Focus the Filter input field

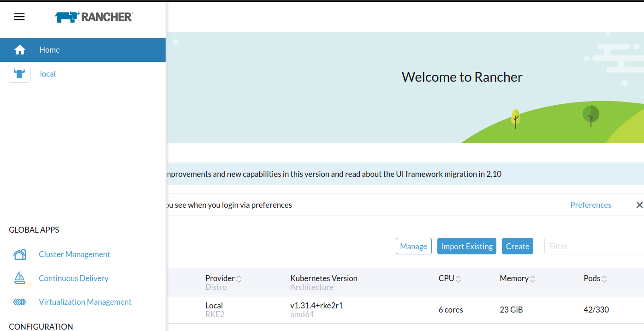tap(594, 246)
